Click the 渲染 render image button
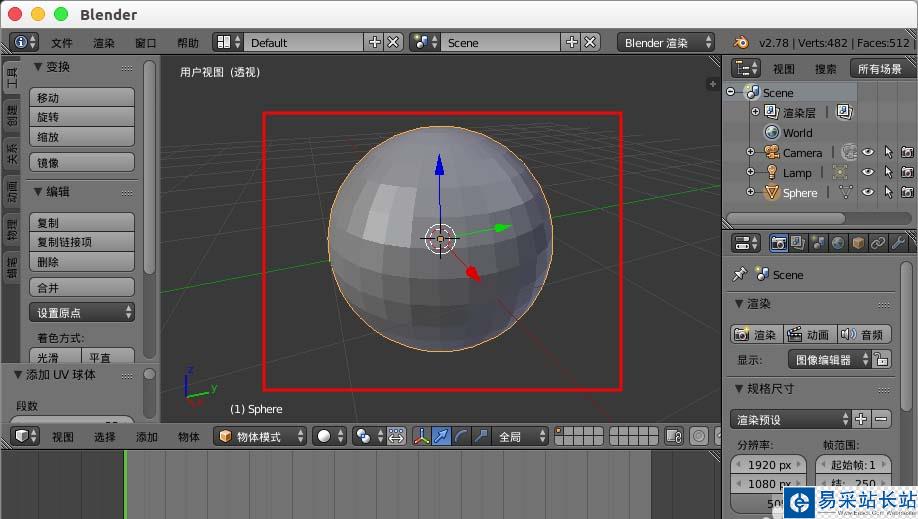The image size is (918, 519). point(756,334)
